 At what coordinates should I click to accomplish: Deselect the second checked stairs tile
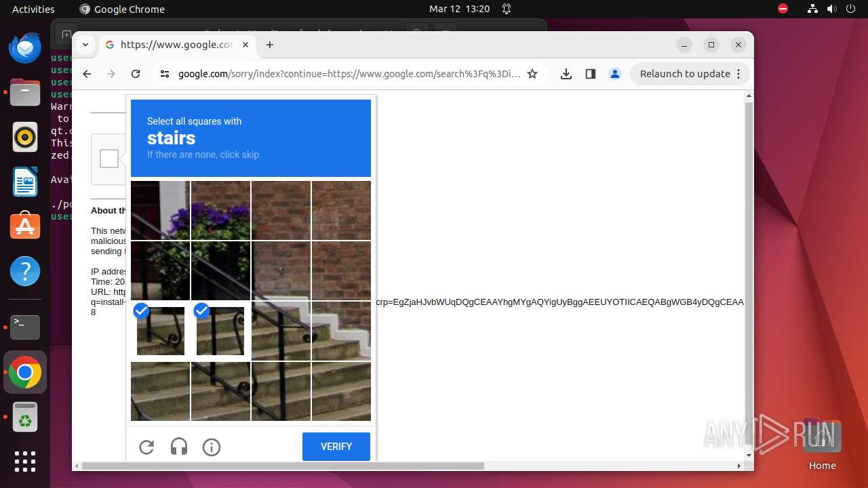pyautogui.click(x=220, y=331)
